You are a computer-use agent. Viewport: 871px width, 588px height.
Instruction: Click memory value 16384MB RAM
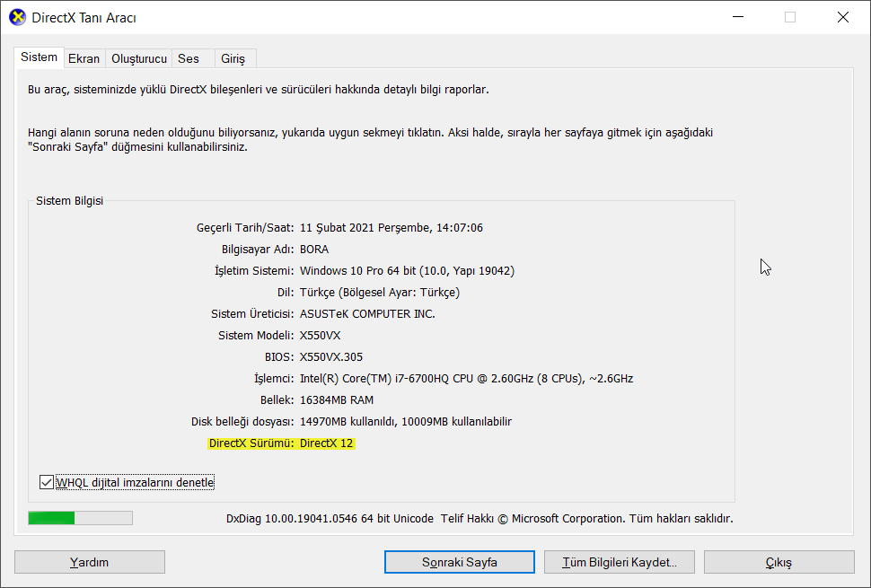(x=337, y=399)
